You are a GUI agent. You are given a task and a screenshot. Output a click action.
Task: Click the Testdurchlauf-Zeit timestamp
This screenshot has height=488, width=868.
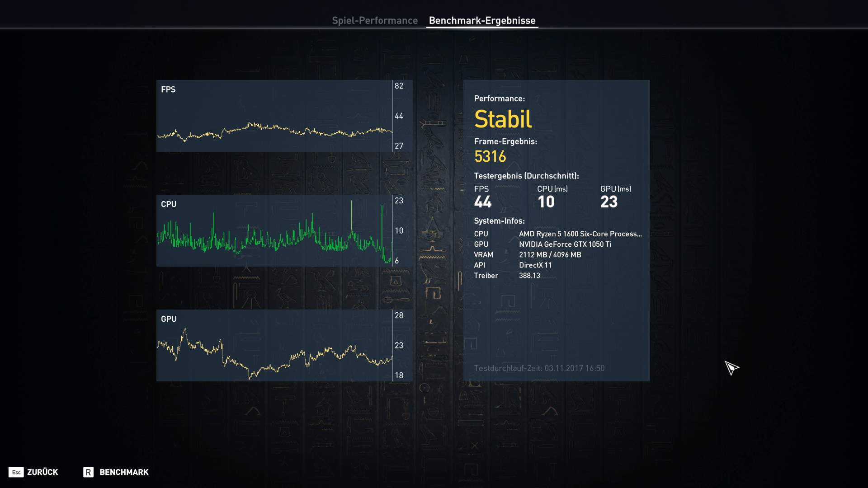tap(539, 368)
